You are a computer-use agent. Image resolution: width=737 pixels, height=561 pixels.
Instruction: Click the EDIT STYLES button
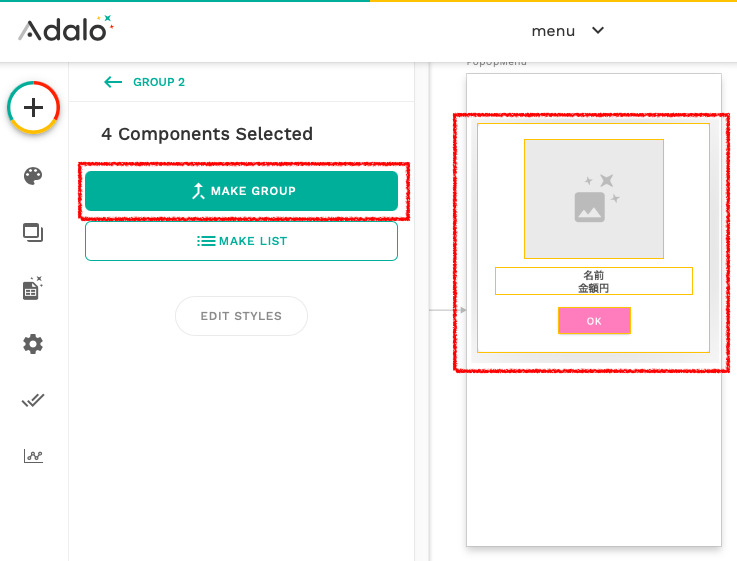242,316
